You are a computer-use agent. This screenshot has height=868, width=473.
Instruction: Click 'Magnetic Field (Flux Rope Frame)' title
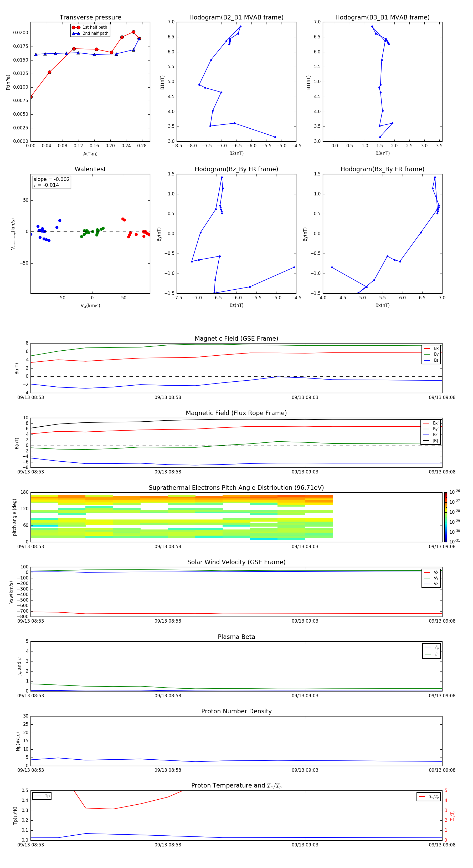236,413
